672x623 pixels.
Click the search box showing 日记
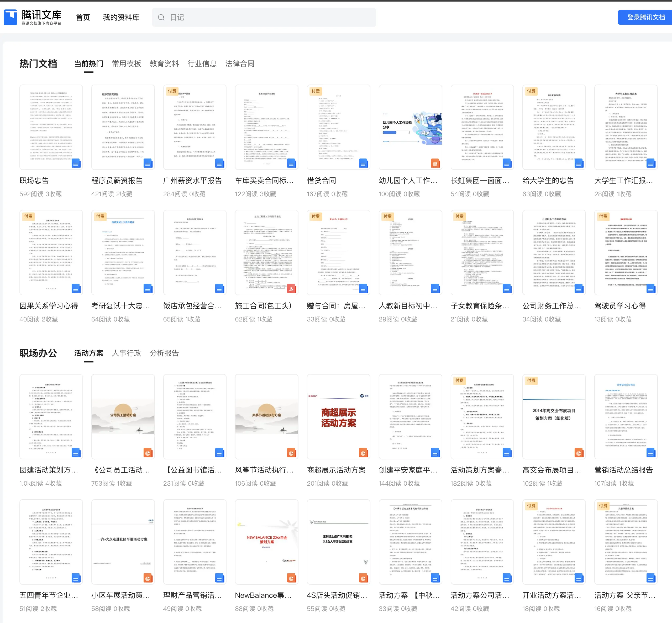pyautogui.click(x=264, y=18)
